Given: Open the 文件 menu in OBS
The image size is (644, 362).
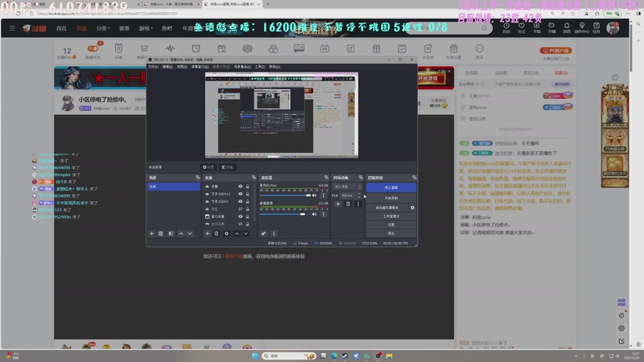Looking at the screenshot, I should [x=153, y=67].
